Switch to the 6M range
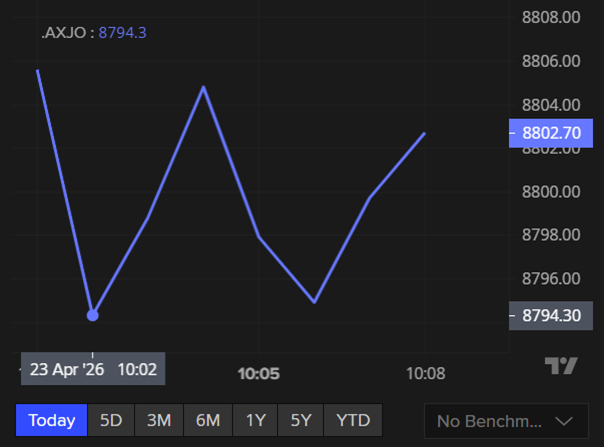Viewport: 604px width, 447px height. tap(208, 420)
